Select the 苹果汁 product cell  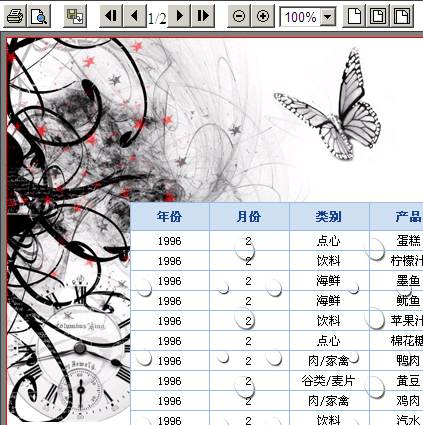pyautogui.click(x=396, y=320)
